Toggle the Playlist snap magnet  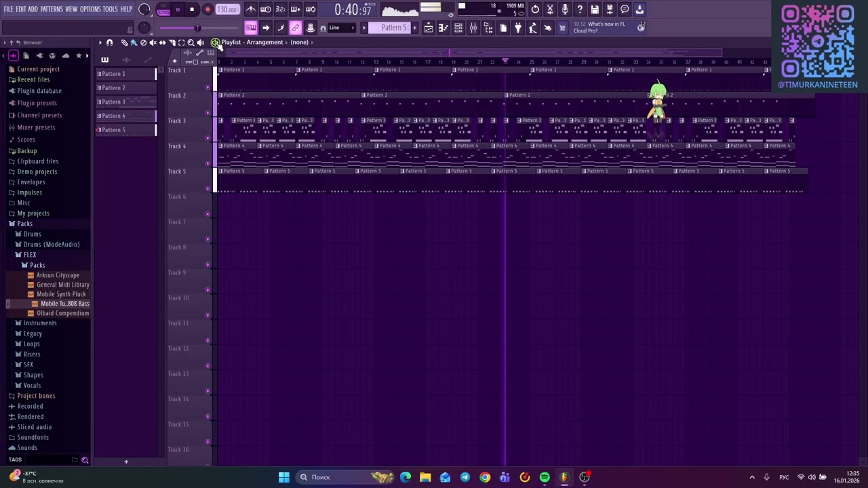109,43
